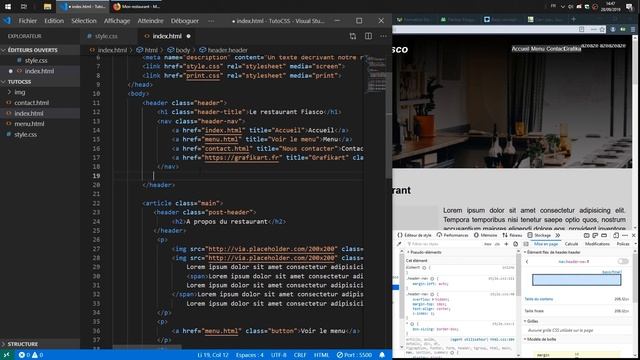The height and width of the screenshot is (360, 640).
Task: Open the compare changes icon in the editor toolbar
Action: pyautogui.click(x=353, y=36)
